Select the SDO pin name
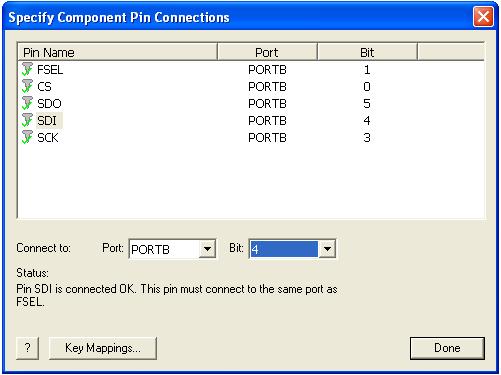501x375 pixels. pyautogui.click(x=49, y=104)
